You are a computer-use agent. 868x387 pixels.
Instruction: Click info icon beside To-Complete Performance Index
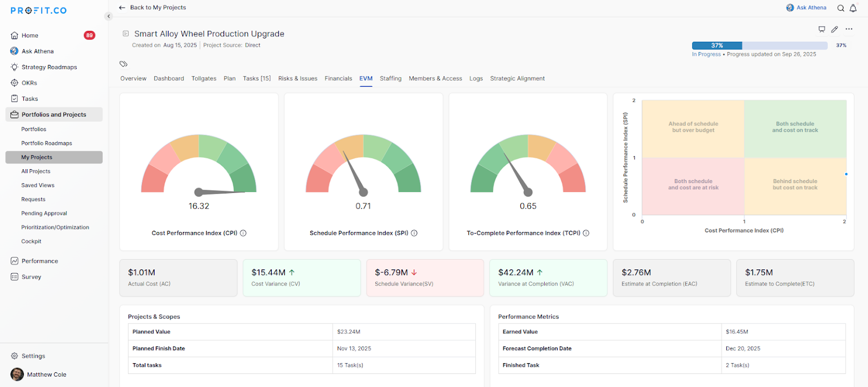point(586,233)
